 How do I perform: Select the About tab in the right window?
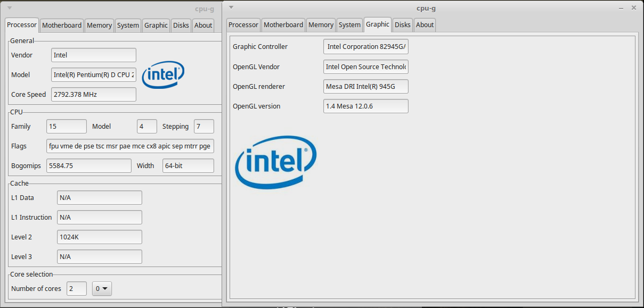(425, 25)
